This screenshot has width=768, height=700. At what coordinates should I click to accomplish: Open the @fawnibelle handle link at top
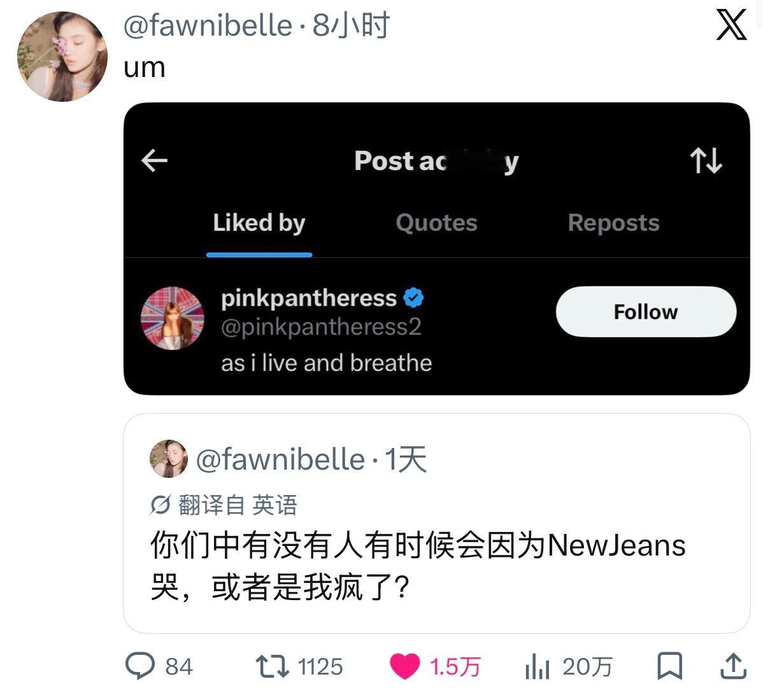(208, 26)
